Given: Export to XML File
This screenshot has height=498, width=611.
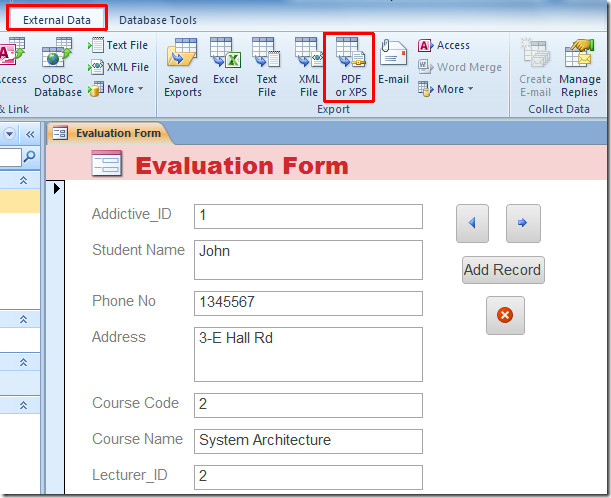Looking at the screenshot, I should click(309, 67).
